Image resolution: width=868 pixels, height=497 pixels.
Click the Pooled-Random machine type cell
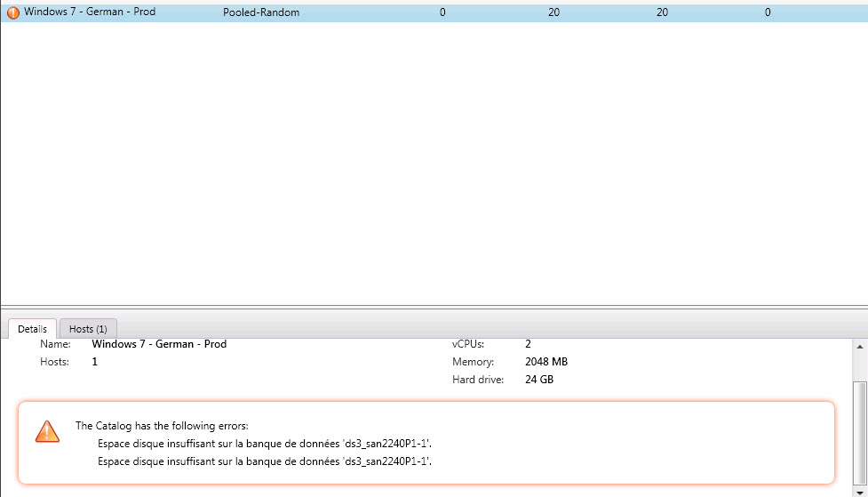click(261, 12)
